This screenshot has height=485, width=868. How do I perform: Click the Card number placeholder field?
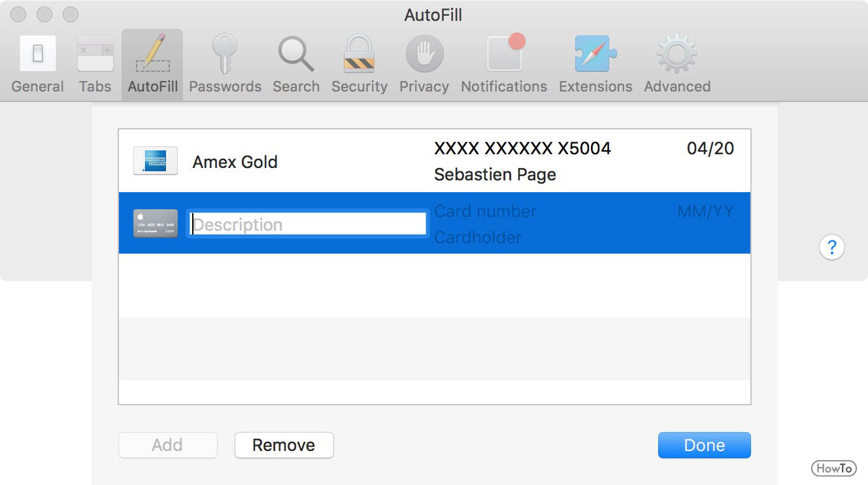pos(486,211)
